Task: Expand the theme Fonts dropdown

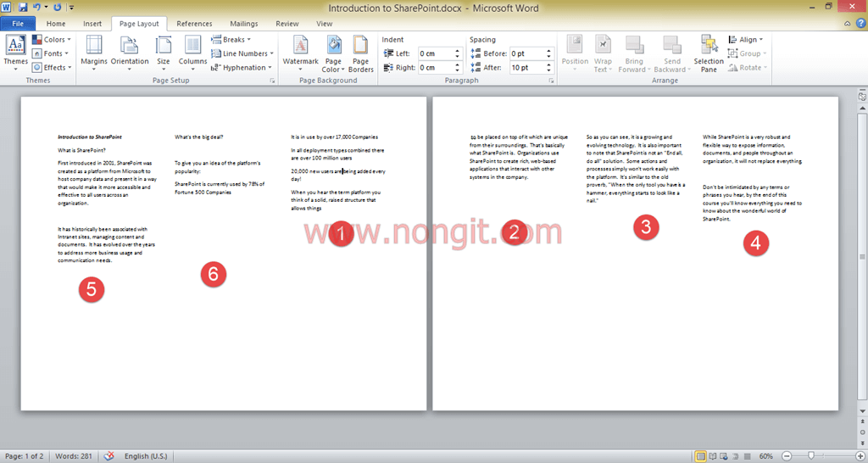Action: pos(50,53)
